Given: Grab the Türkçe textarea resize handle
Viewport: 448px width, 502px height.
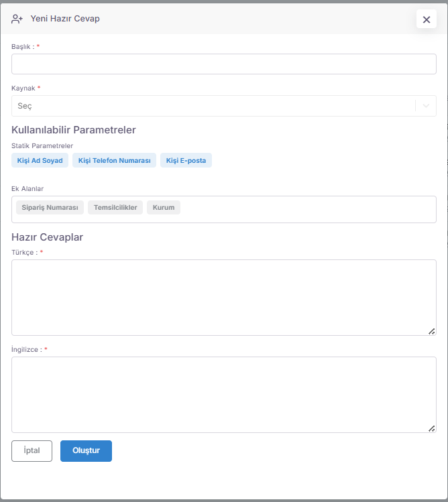Looking at the screenshot, I should (x=432, y=331).
